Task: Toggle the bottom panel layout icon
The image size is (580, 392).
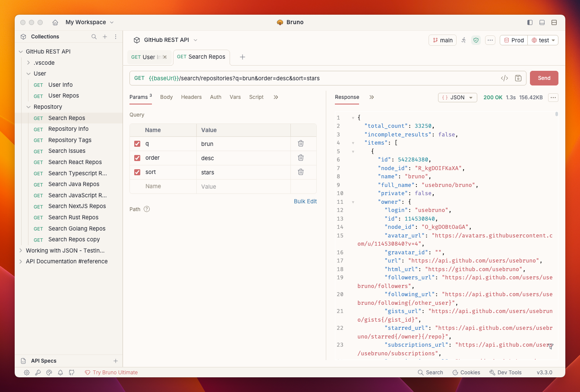Action: point(542,22)
